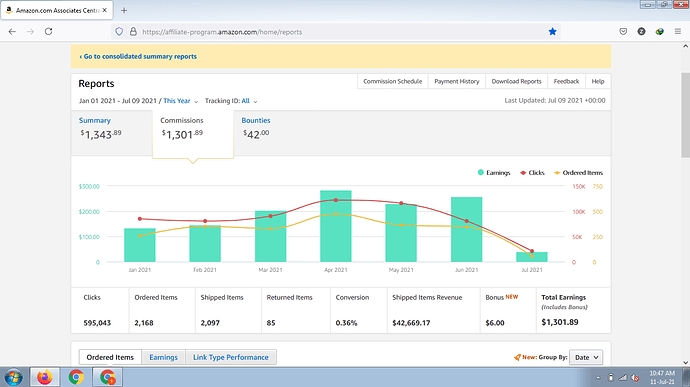
Task: Open Payment History
Action: tap(457, 81)
